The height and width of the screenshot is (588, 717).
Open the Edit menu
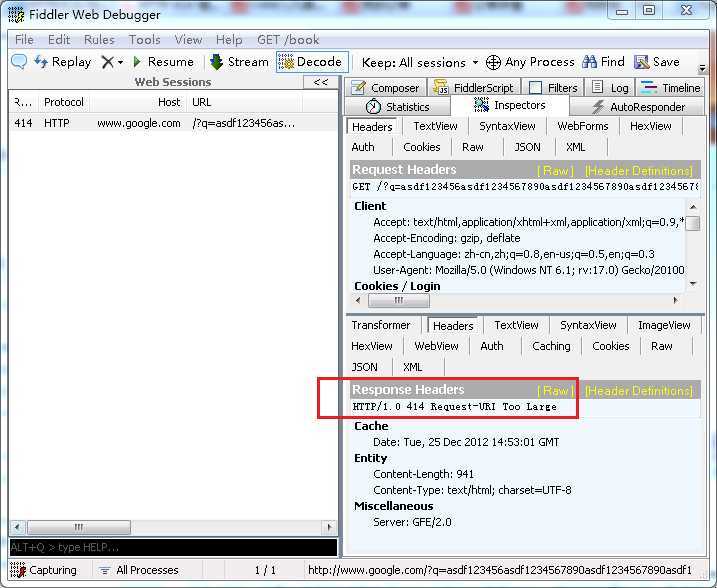(x=59, y=40)
